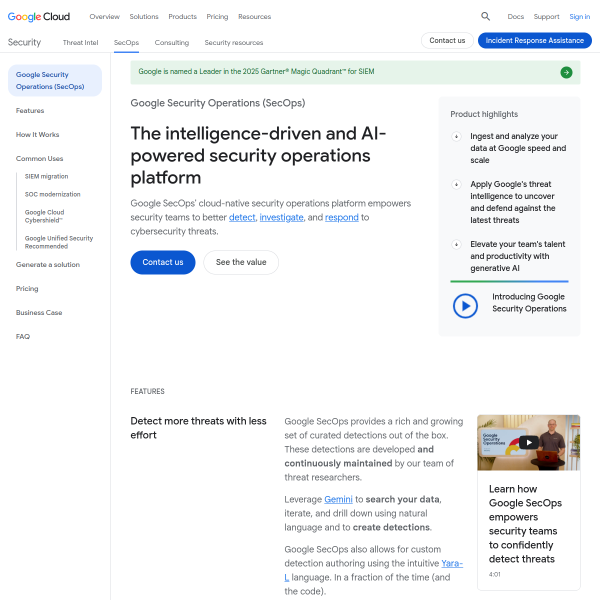Screen dimensions: 600x600
Task: Expand 'Elevate your team's talent' highlight arrow
Action: 456,245
